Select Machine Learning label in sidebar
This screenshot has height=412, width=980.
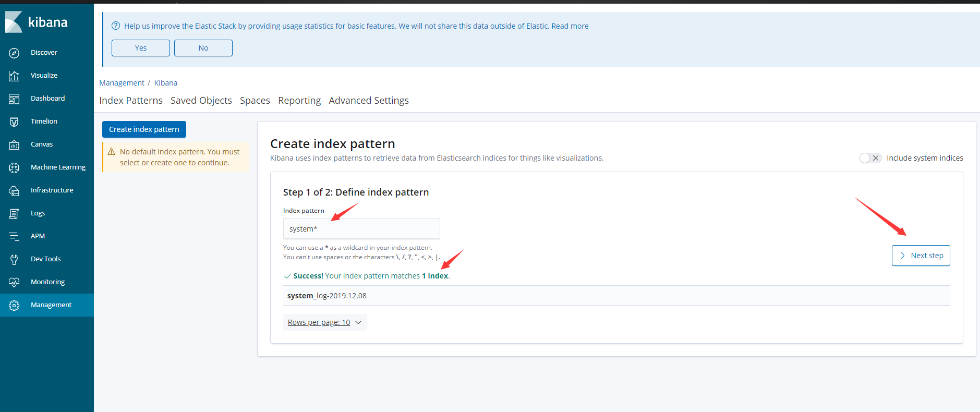click(58, 167)
